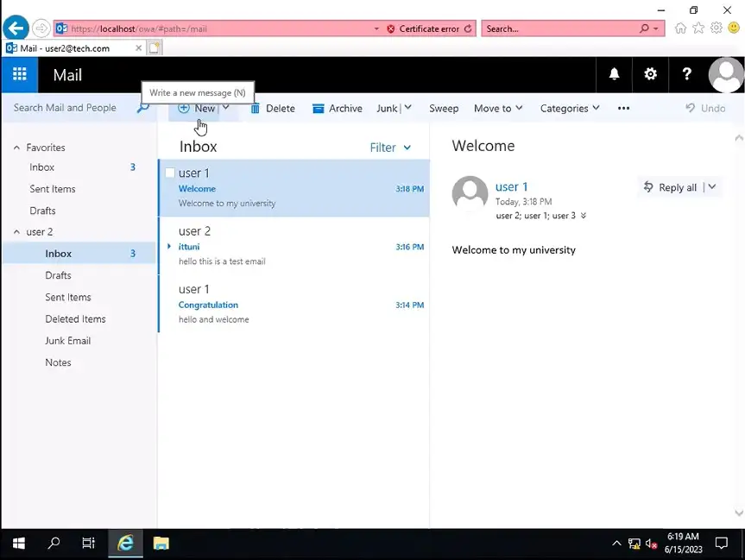Check the Welcome message checkbox
The image size is (745, 560).
(x=170, y=173)
